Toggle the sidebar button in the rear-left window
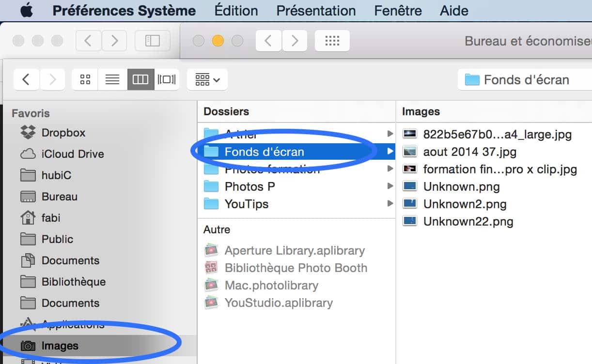Image resolution: width=592 pixels, height=364 pixels. [152, 41]
